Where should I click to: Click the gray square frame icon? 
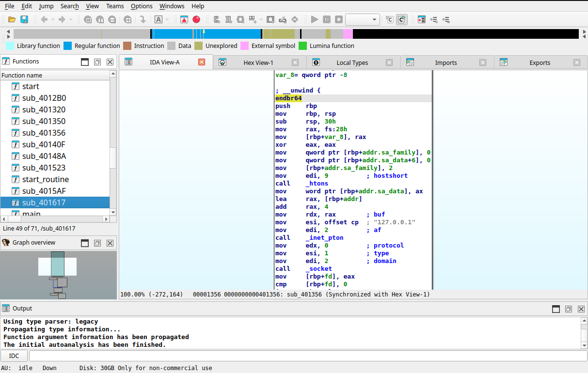pos(270,19)
